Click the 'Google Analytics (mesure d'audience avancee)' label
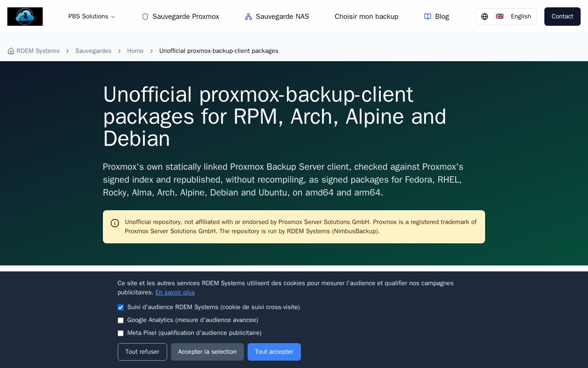588x368 pixels. (192, 320)
